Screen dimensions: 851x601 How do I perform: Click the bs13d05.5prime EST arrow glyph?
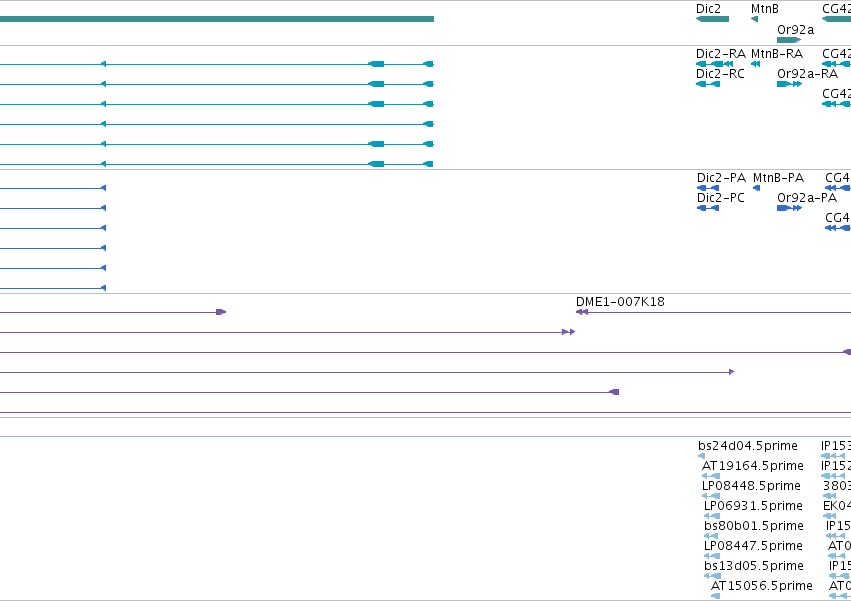pyautogui.click(x=712, y=577)
